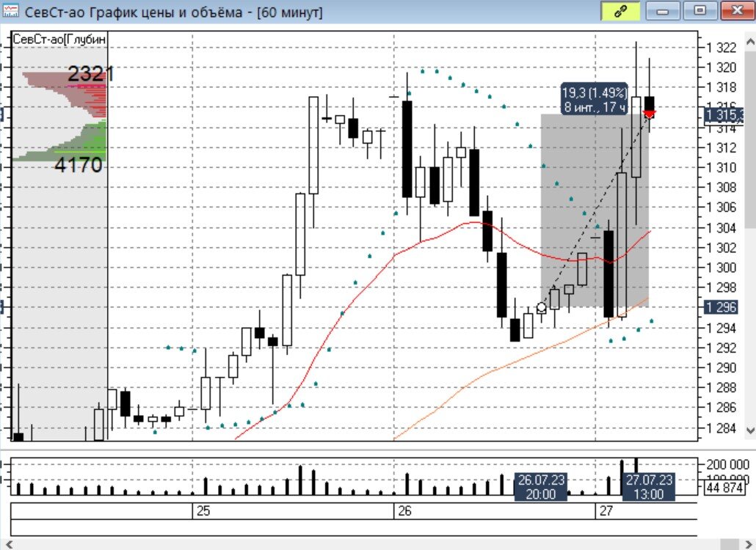Click the price scale down arrow
This screenshot has width=756, height=550.
tap(750, 430)
